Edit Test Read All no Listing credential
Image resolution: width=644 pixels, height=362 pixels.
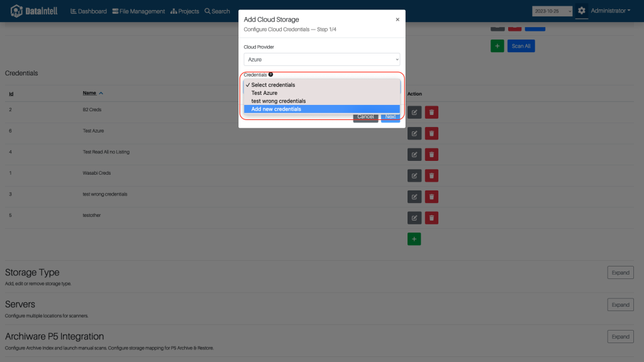(414, 155)
